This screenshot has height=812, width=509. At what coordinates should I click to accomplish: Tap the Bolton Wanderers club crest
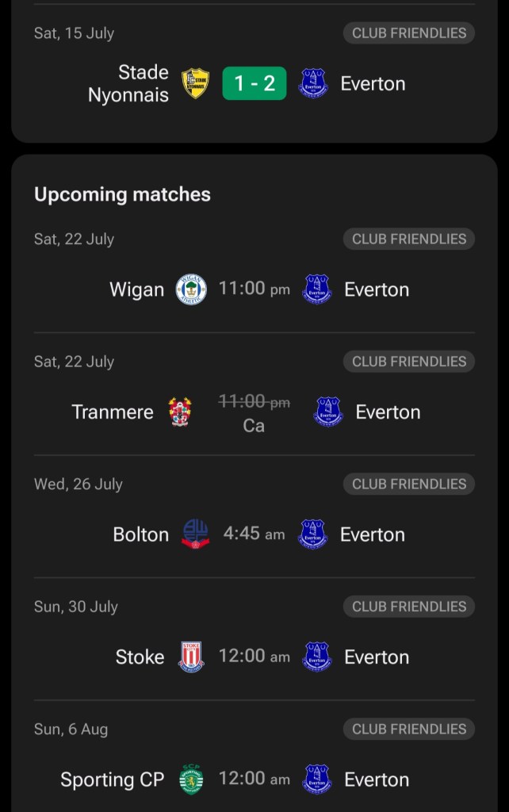[x=196, y=534]
